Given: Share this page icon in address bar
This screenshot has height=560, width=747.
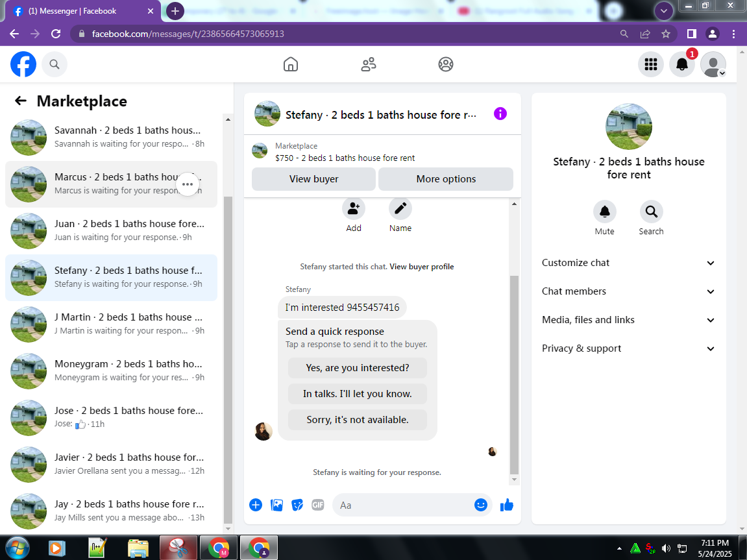Looking at the screenshot, I should click(645, 34).
